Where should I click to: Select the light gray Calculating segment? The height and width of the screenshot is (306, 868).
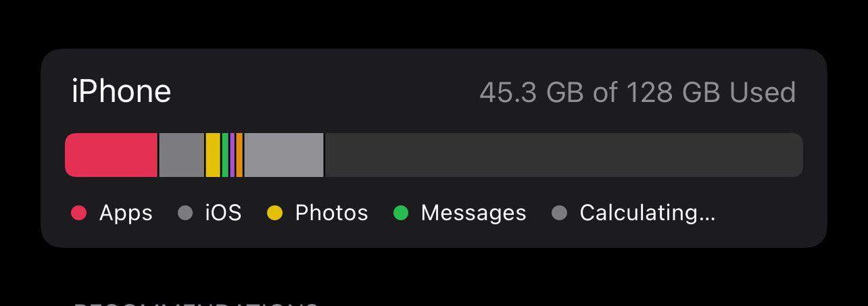coord(284,155)
